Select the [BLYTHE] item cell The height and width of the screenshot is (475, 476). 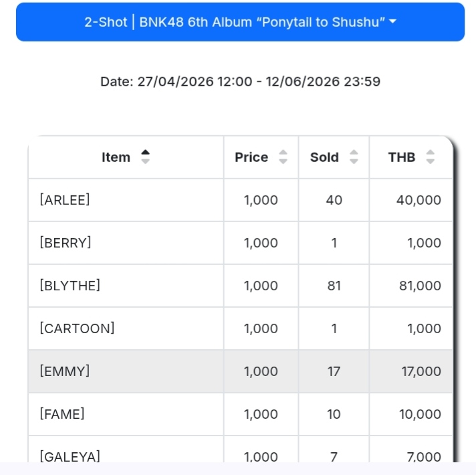point(70,286)
